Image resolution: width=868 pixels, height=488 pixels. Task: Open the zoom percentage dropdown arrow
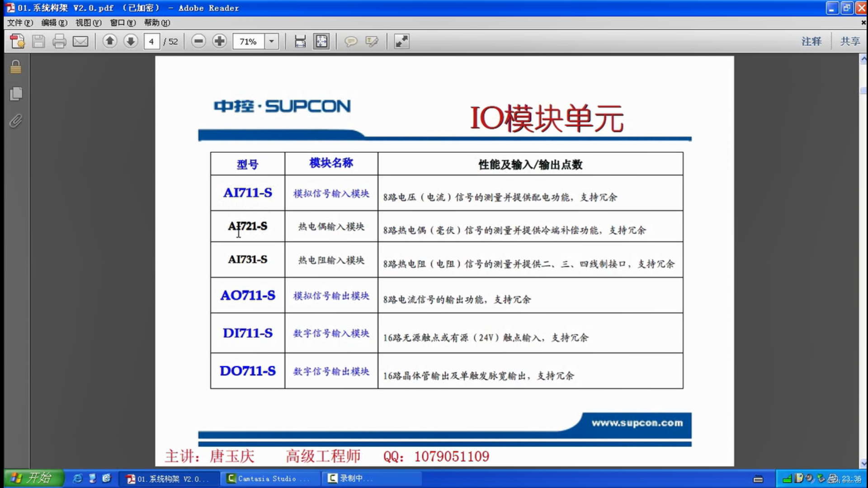[271, 42]
